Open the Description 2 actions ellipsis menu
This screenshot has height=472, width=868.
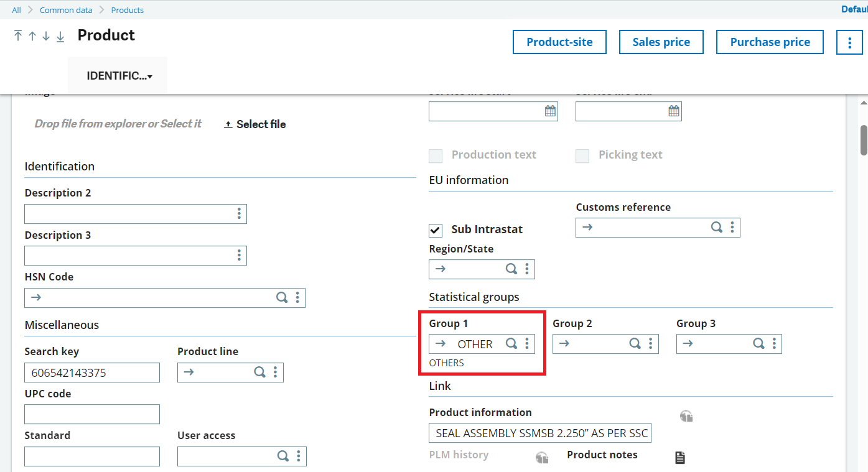tap(239, 213)
